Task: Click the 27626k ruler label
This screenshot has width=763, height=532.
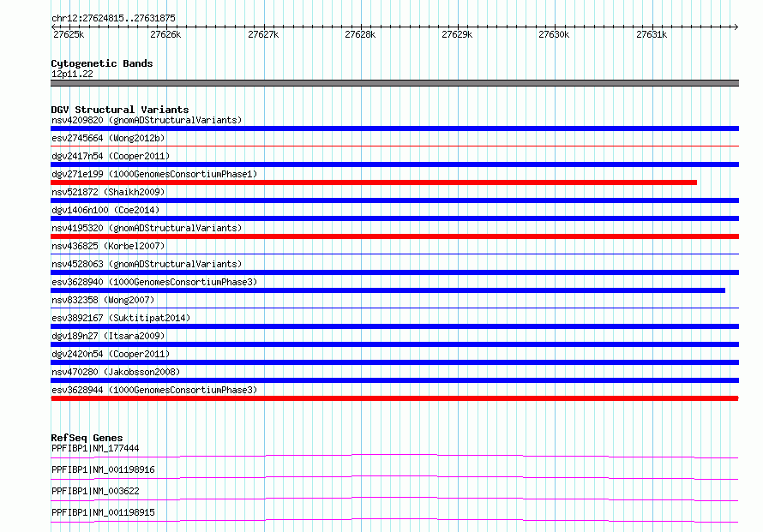Action: click(165, 34)
